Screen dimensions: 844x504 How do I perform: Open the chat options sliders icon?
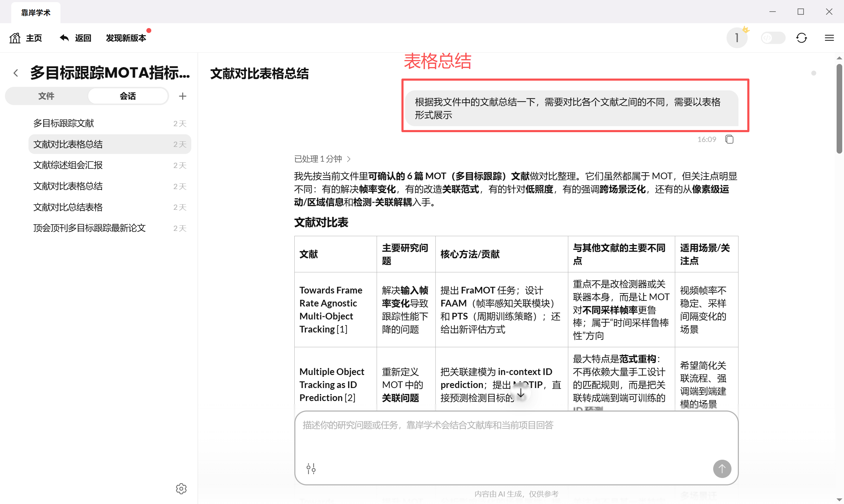(311, 469)
